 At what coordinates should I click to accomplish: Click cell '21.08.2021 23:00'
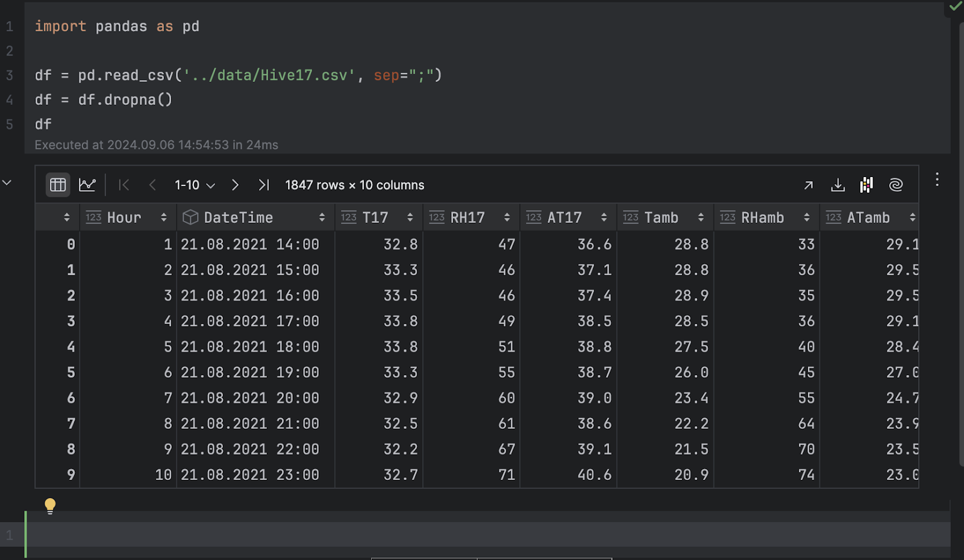(x=250, y=474)
